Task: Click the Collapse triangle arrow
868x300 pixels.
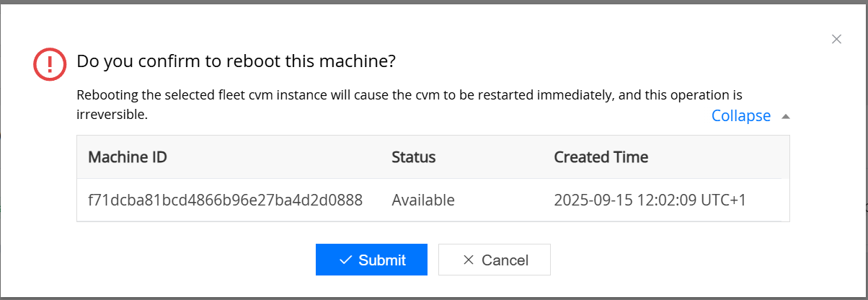Action: pyautogui.click(x=786, y=116)
